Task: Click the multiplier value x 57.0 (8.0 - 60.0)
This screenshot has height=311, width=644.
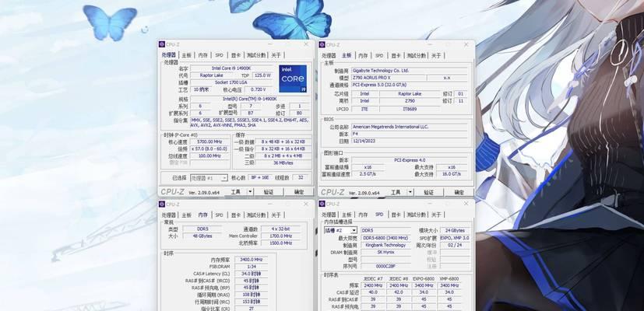Action: pyautogui.click(x=210, y=149)
